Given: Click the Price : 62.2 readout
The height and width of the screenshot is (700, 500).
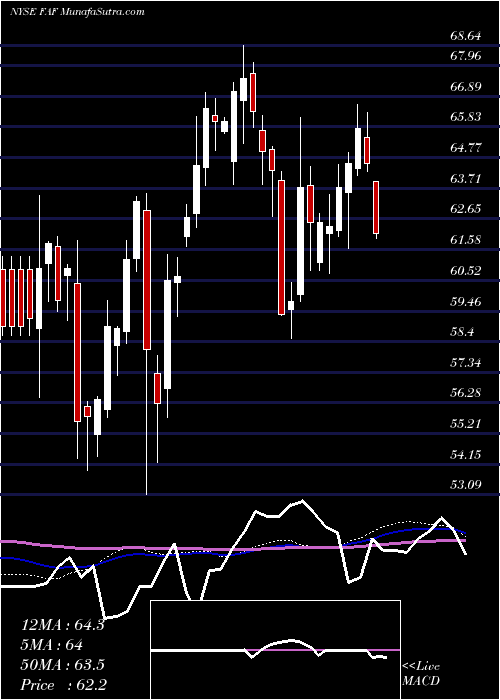Looking at the screenshot, I should [x=63, y=685].
